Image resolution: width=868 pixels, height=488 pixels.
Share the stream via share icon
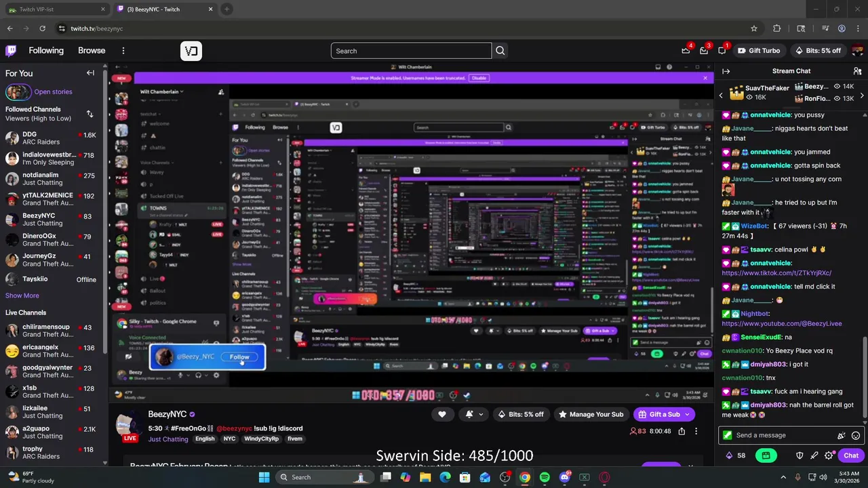682,431
